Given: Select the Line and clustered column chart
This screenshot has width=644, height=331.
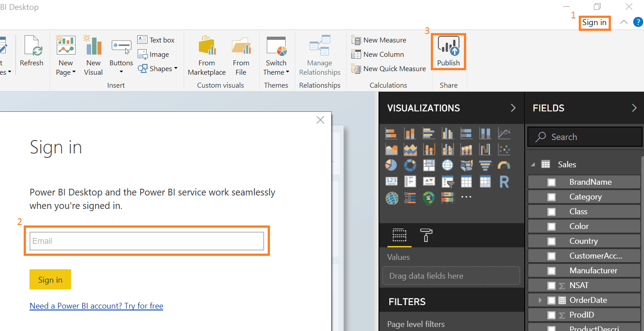Looking at the screenshot, I should pos(447,149).
